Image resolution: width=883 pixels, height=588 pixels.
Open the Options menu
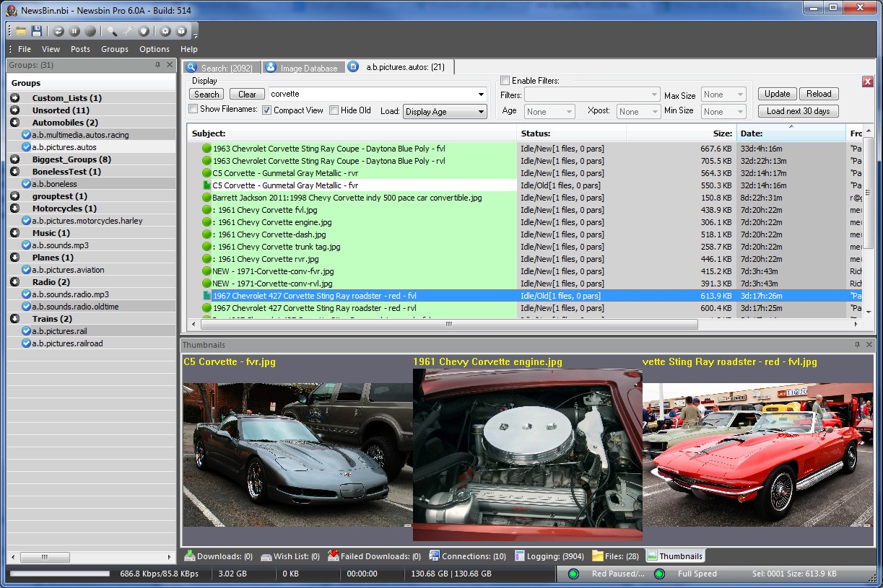click(x=155, y=49)
